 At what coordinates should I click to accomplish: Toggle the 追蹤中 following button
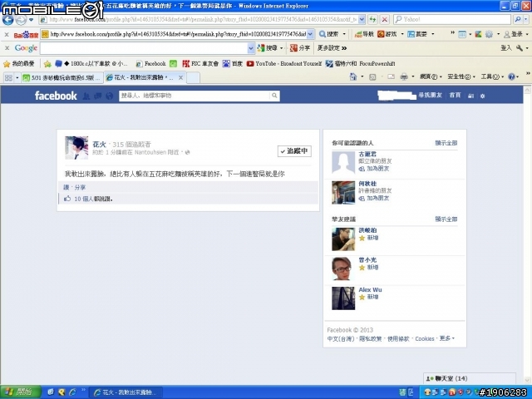(294, 151)
